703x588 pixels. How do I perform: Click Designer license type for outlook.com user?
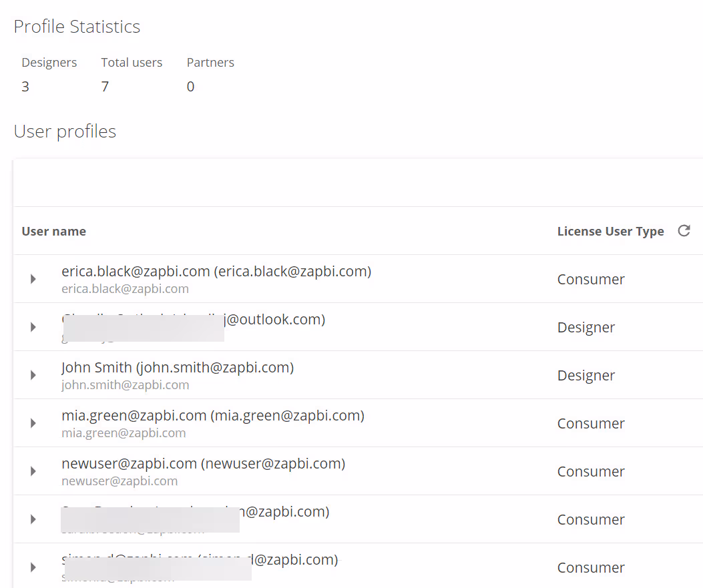586,328
